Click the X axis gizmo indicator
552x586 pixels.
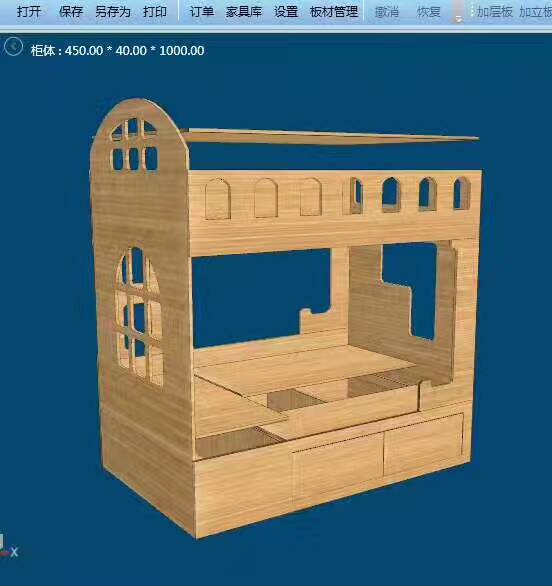14,552
